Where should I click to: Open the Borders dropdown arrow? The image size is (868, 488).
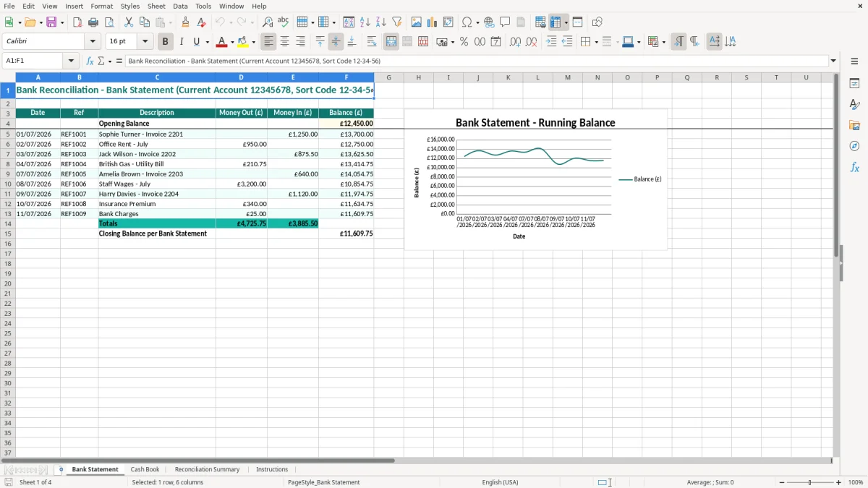[595, 43]
